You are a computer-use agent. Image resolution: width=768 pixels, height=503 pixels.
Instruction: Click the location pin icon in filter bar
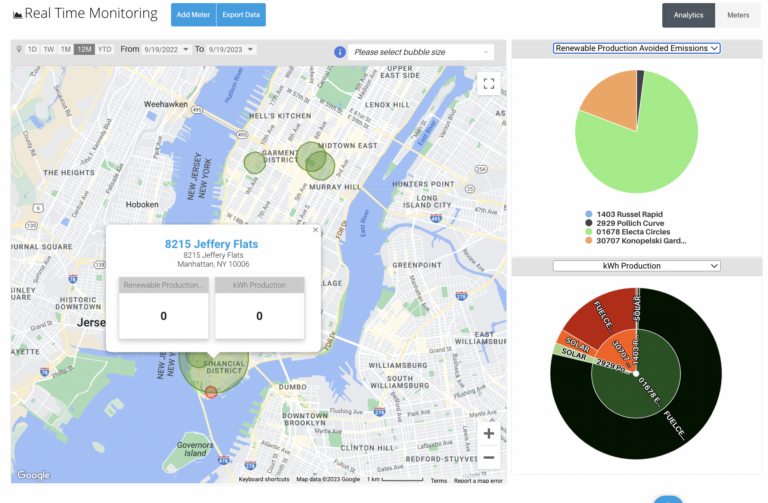click(18, 49)
